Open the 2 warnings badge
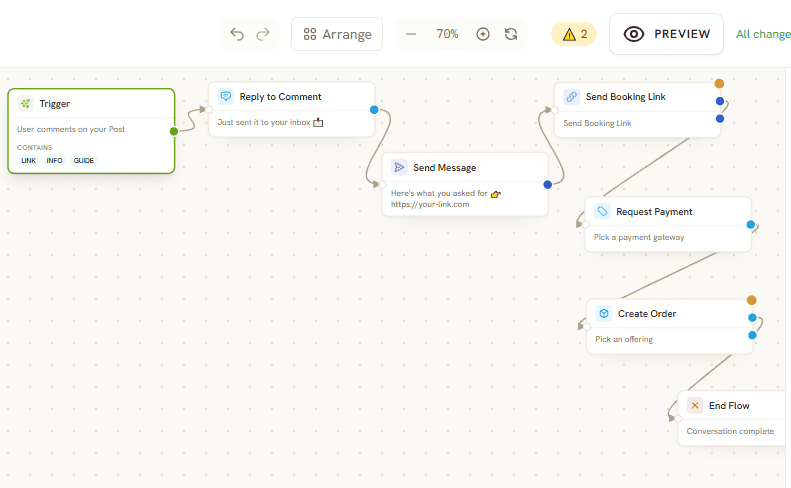Image resolution: width=791 pixels, height=488 pixels. coord(574,34)
